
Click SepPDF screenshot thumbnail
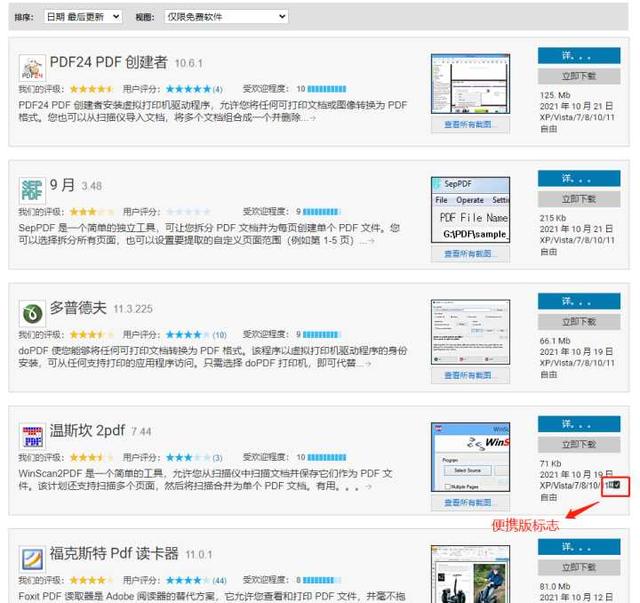coord(471,210)
